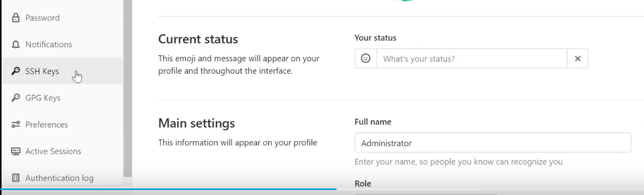Clear status with the X button
This screenshot has height=195, width=644.
[x=578, y=58]
